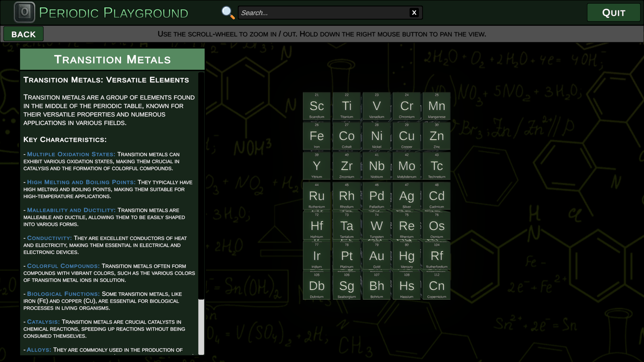This screenshot has width=644, height=362.
Task: Select the Rutherfordium (Rf) element tile
Action: [x=437, y=256]
